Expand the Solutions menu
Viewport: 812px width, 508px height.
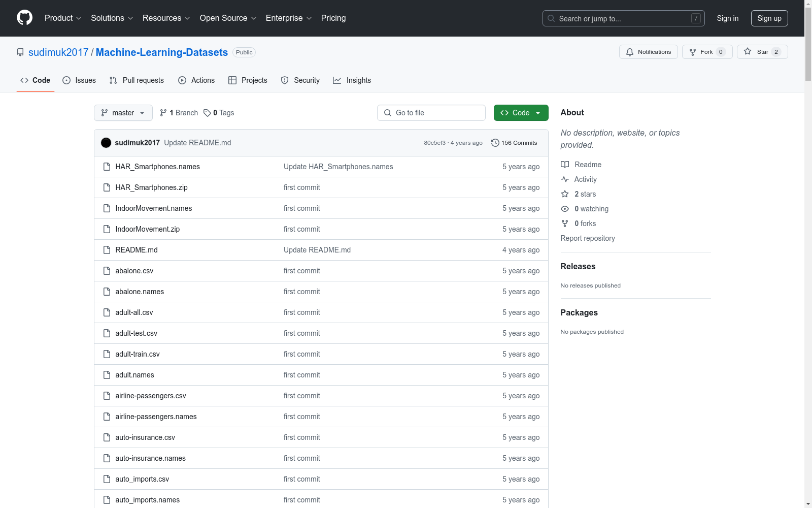coord(112,18)
